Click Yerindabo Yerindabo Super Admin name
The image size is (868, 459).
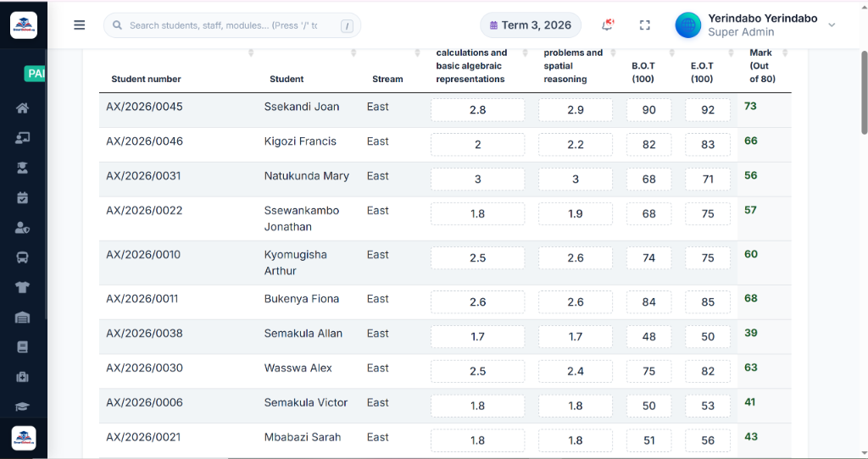762,25
